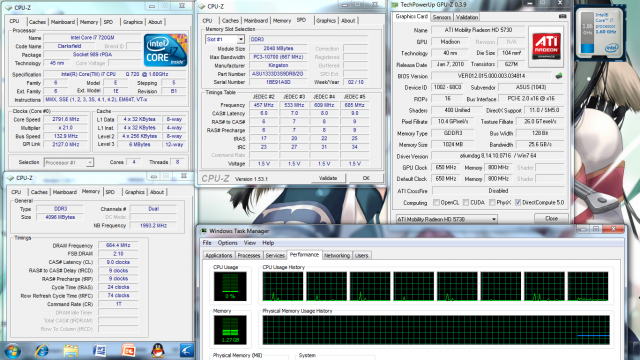Click the Intel Core i7 desktop gadget

(600, 33)
